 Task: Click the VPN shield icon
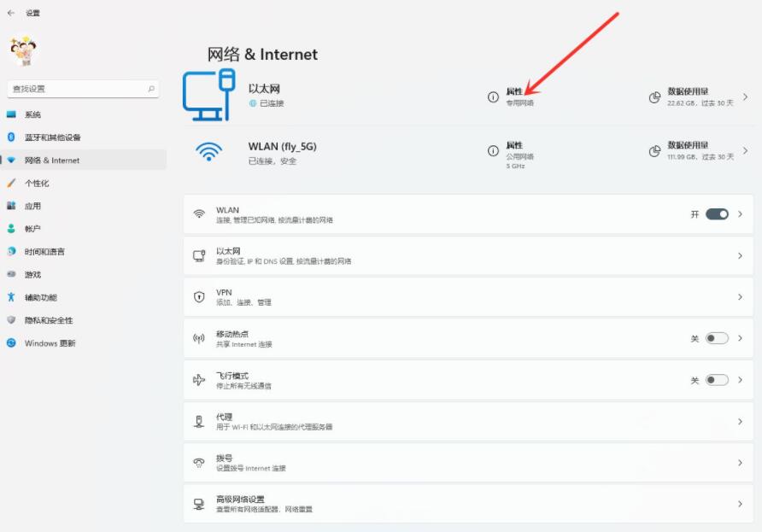[199, 297]
